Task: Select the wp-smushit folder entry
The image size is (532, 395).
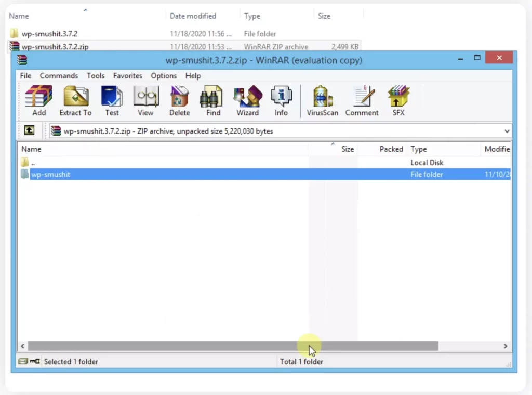Action: pyautogui.click(x=51, y=174)
